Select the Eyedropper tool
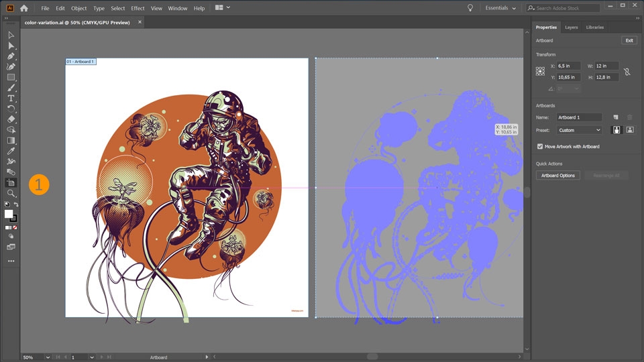 click(x=11, y=151)
